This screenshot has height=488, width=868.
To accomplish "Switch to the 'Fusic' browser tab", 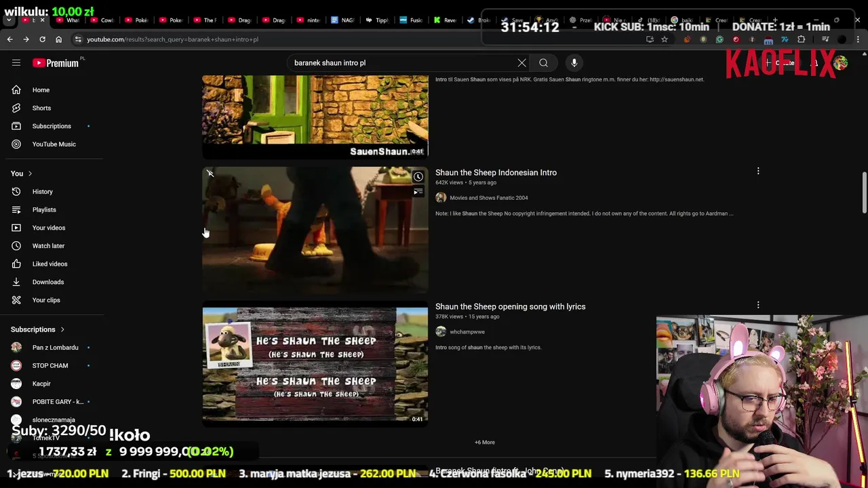I will [x=411, y=20].
